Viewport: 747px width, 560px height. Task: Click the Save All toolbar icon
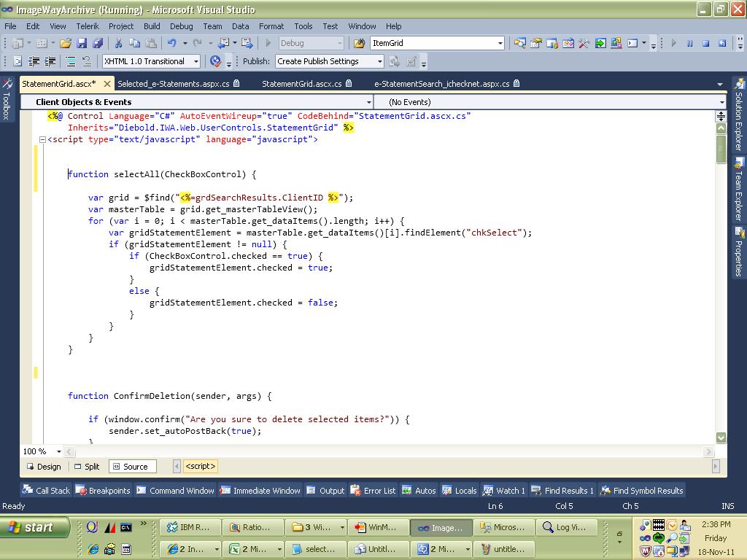click(x=98, y=43)
